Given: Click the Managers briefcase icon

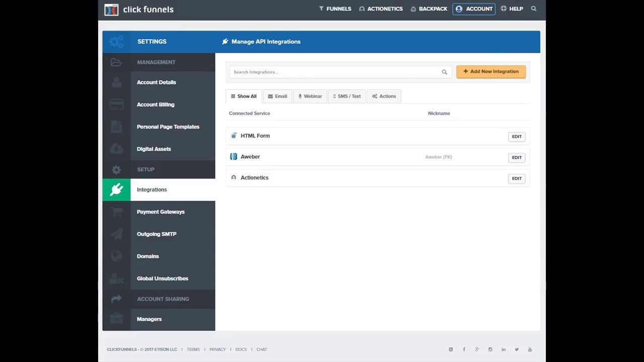Looking at the screenshot, I should 116,319.
